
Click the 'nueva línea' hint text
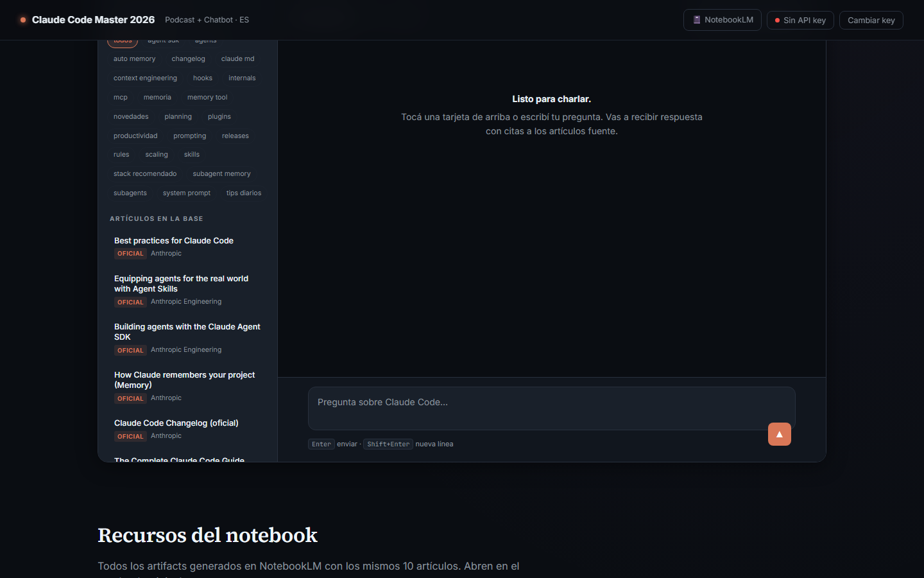pyautogui.click(x=434, y=444)
